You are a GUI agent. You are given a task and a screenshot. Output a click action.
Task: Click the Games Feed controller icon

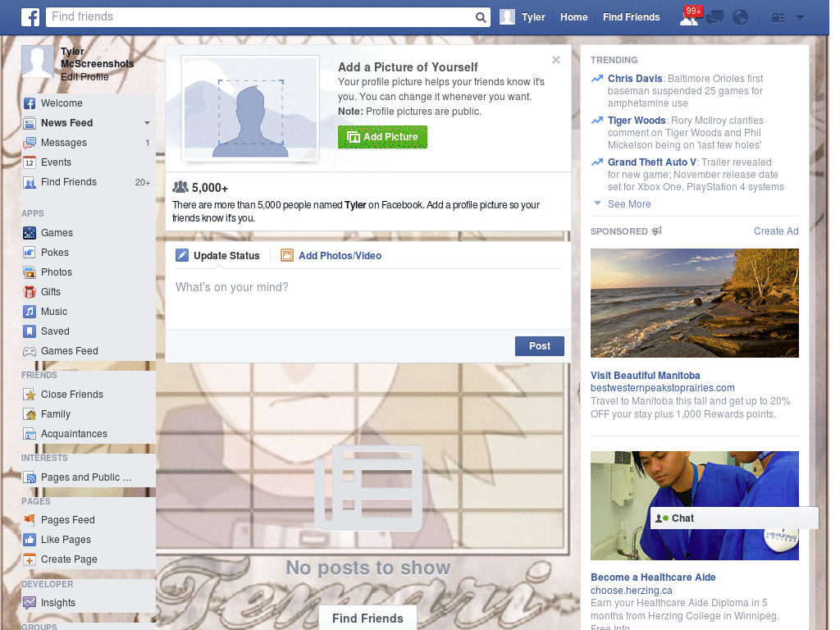30,351
